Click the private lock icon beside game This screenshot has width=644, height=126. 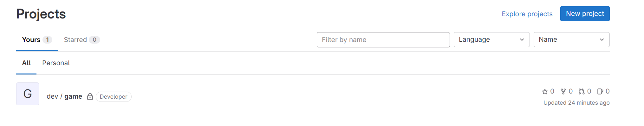[90, 96]
